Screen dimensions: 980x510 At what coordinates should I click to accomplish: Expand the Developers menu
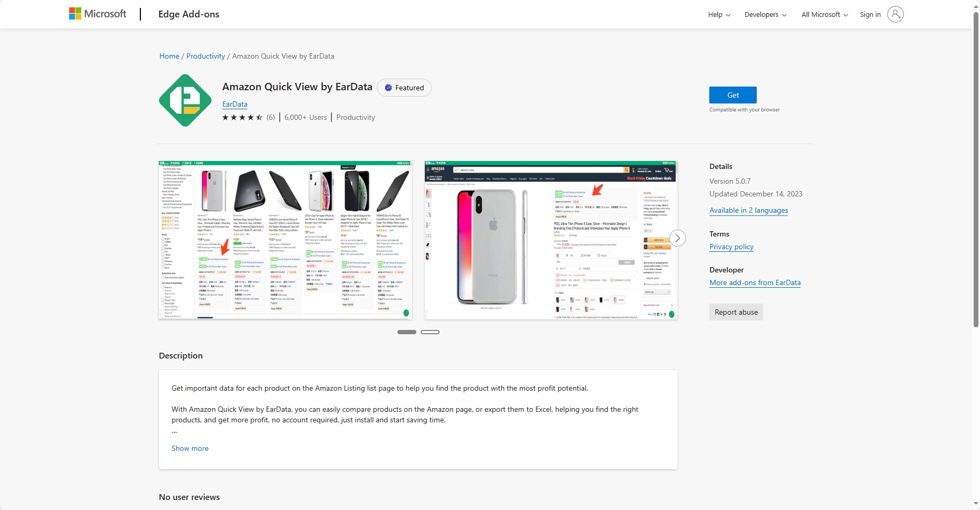[x=765, y=15]
